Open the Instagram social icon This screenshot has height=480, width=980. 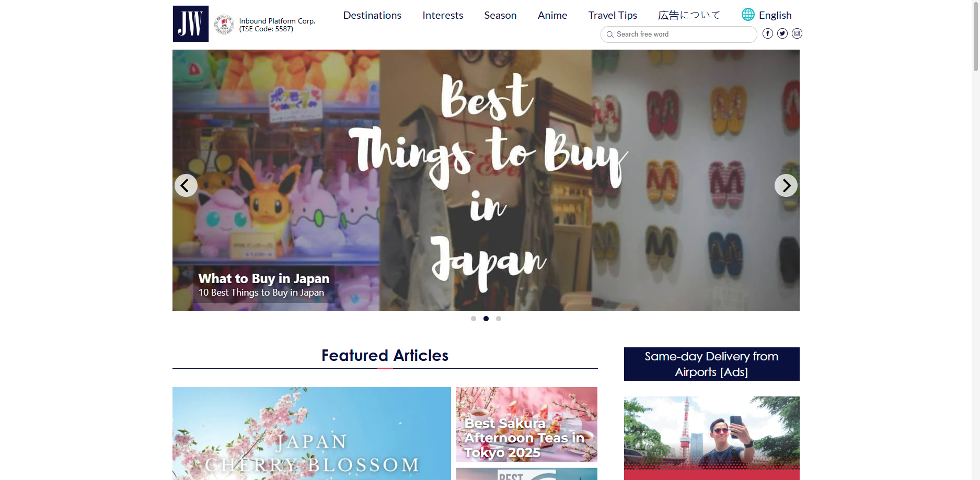[x=797, y=33]
